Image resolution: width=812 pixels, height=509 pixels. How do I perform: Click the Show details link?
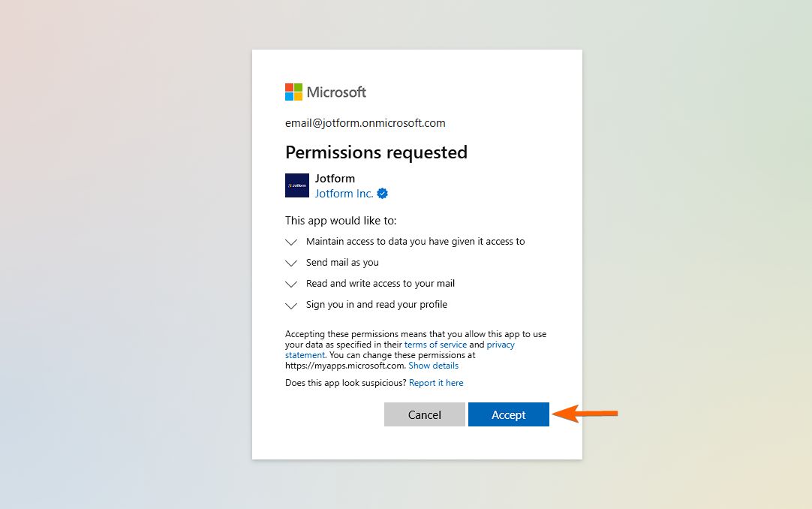[x=433, y=366]
